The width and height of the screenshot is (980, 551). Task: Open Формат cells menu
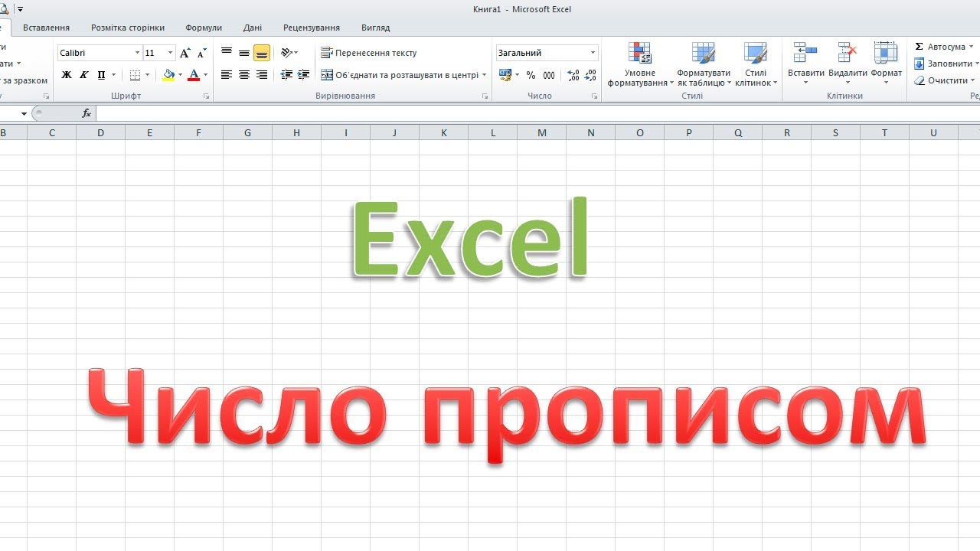coord(886,64)
